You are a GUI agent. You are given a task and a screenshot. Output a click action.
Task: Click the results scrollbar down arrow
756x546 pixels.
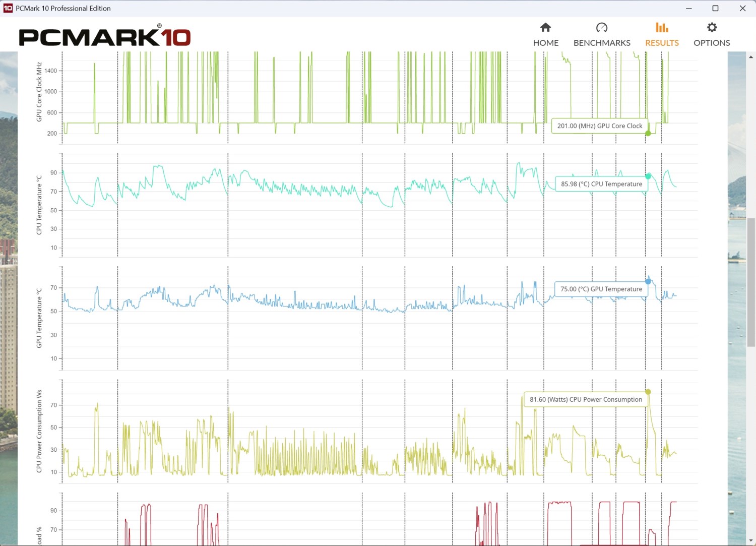[751, 541]
